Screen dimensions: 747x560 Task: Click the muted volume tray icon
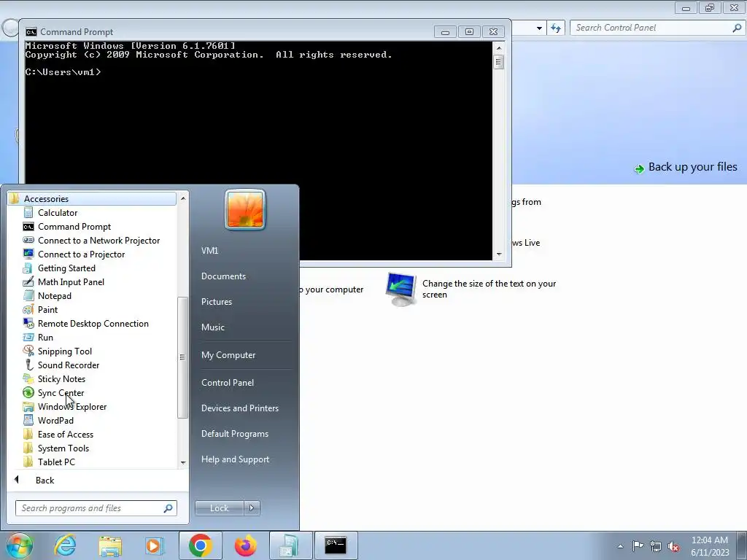673,546
